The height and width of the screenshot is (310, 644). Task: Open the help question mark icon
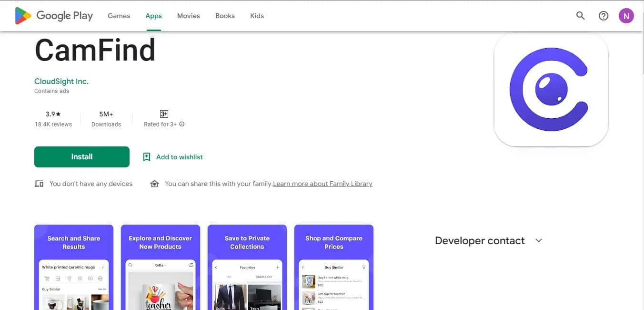pos(604,16)
